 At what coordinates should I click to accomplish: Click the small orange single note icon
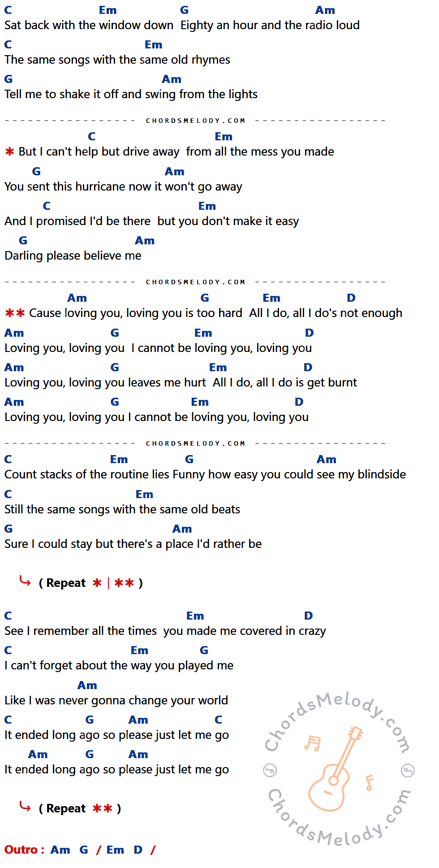tap(369, 783)
